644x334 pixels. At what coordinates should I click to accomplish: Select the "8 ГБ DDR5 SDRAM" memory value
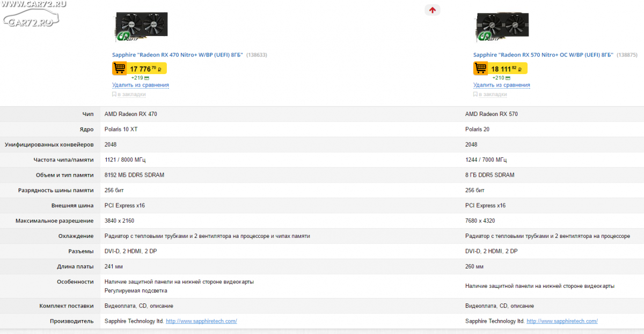[x=490, y=175]
